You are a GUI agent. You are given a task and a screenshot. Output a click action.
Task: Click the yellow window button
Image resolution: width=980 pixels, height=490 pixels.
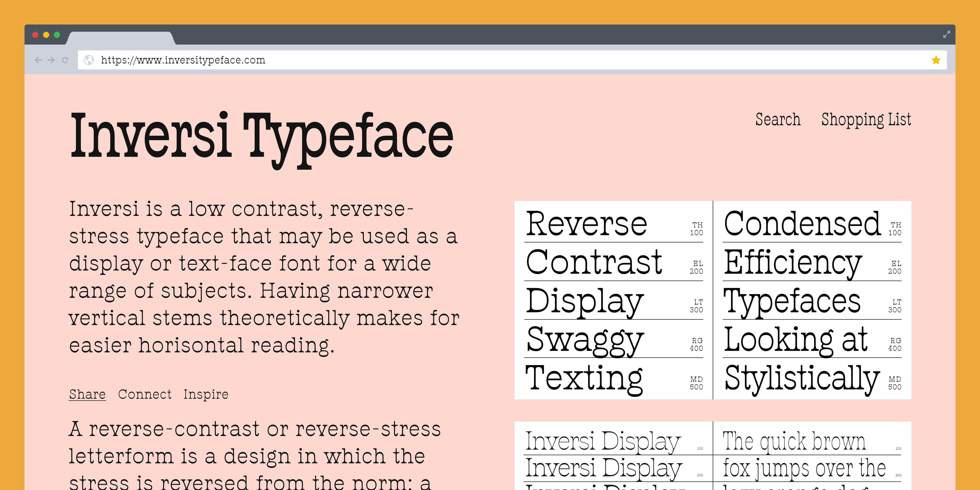pyautogui.click(x=46, y=35)
